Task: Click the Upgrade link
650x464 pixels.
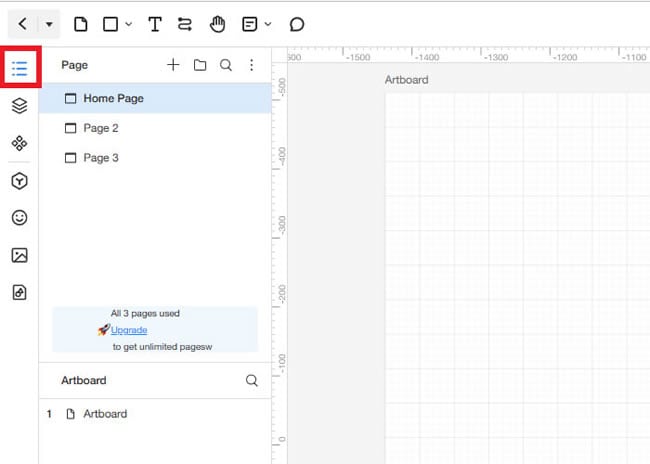Action: 129,330
